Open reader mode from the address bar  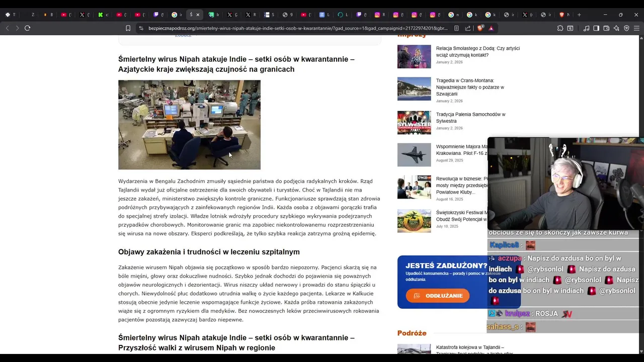(456, 28)
